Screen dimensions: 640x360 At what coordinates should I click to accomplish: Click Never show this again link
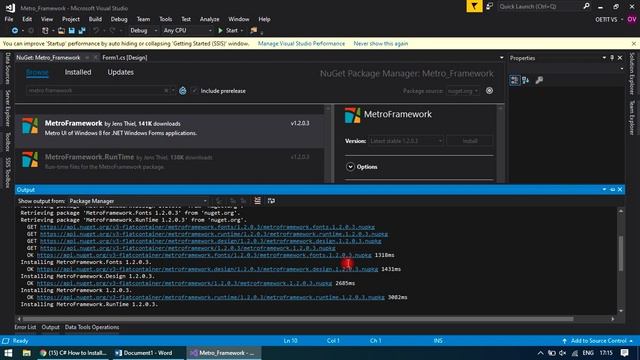tap(380, 43)
